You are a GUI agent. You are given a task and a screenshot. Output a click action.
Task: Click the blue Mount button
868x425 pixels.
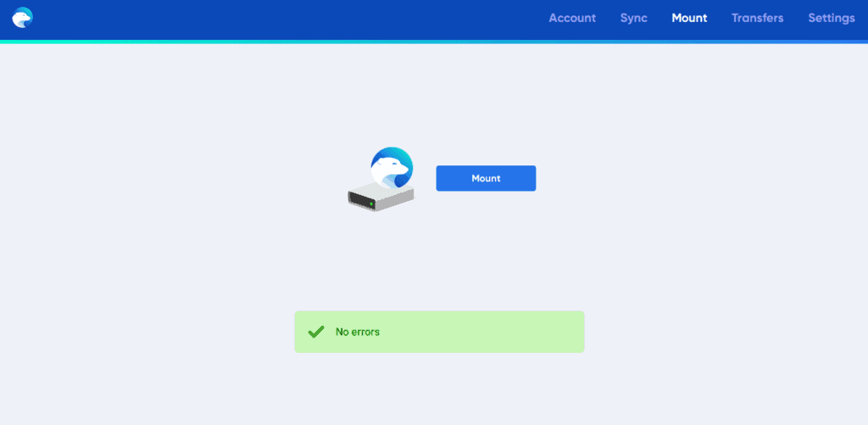click(x=486, y=178)
